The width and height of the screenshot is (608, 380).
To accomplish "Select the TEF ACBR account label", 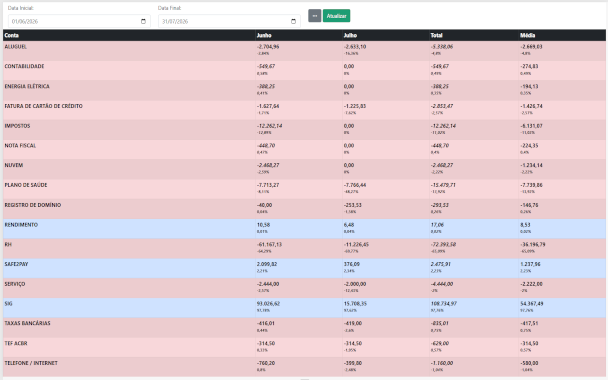I will [x=16, y=343].
